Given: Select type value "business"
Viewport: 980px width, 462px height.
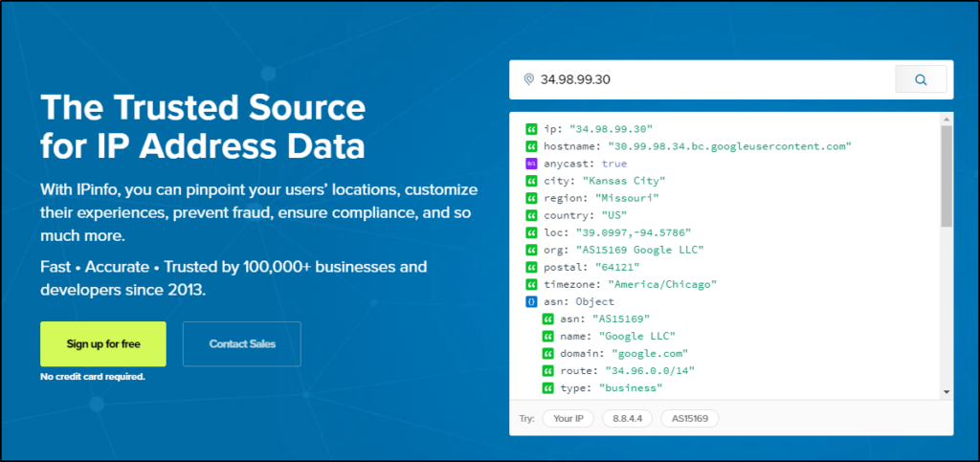Looking at the screenshot, I should [x=631, y=388].
